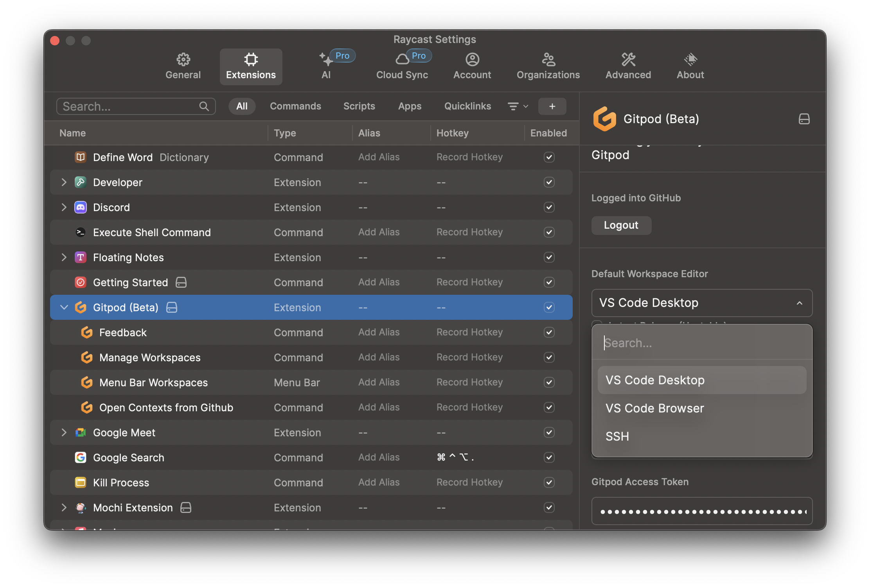The image size is (870, 588).
Task: Toggle Google Search enabled checkbox
Action: [x=549, y=457]
